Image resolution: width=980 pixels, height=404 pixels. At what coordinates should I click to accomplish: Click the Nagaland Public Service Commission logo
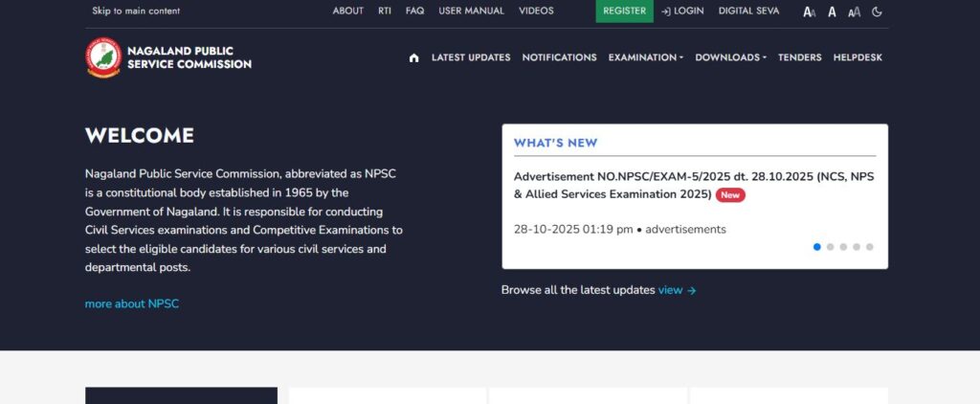tap(103, 57)
